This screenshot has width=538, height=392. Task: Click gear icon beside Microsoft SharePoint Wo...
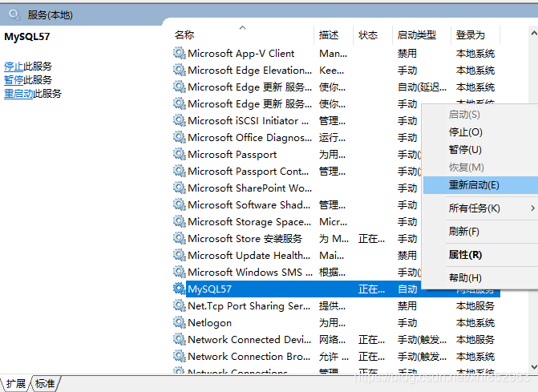(179, 188)
